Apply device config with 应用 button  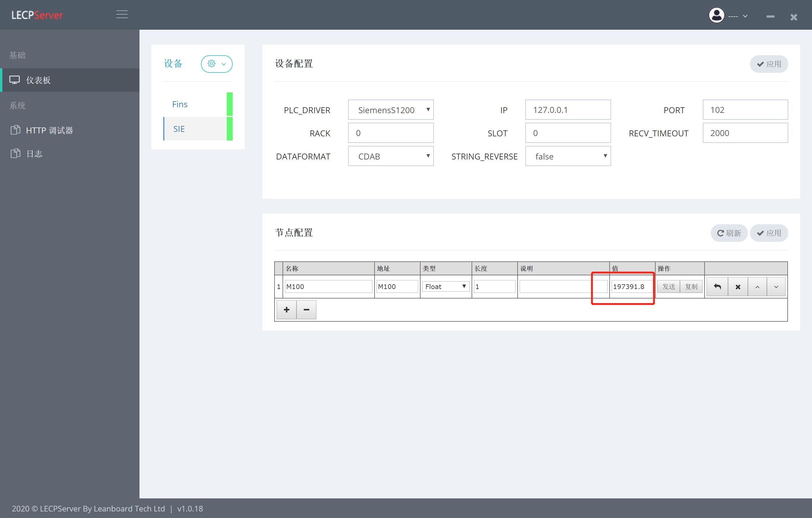coord(769,64)
